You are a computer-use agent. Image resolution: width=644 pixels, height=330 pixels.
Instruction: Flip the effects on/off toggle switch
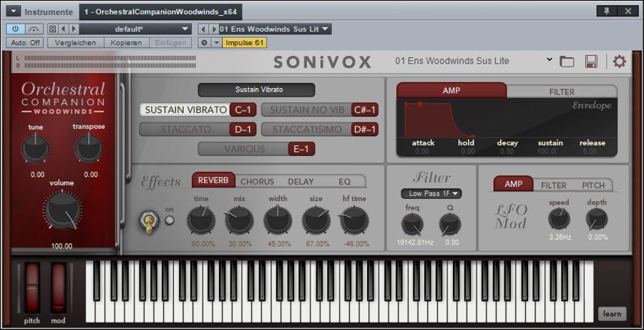point(149,223)
